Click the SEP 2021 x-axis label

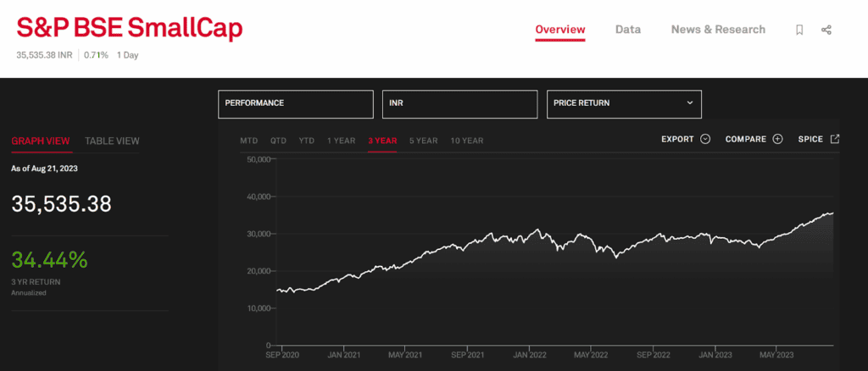(x=468, y=354)
